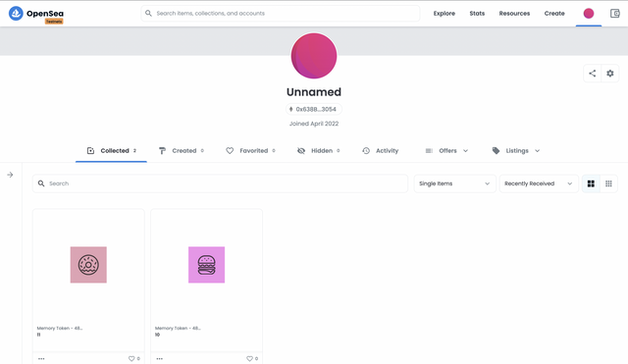Open the Activity tab
This screenshot has height=364, width=628.
click(380, 150)
